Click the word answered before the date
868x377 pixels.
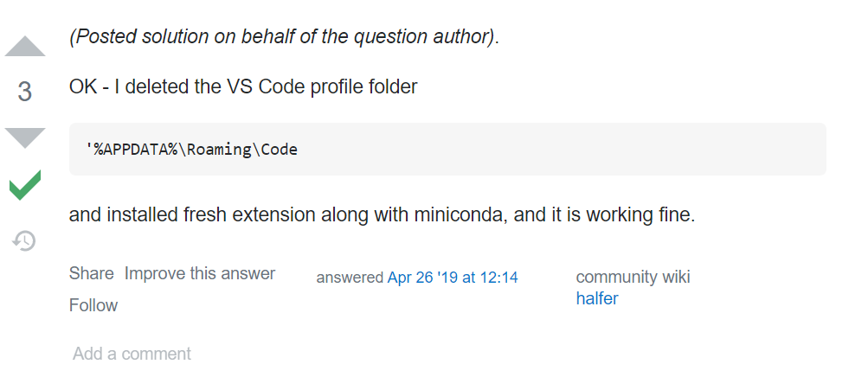[350, 278]
